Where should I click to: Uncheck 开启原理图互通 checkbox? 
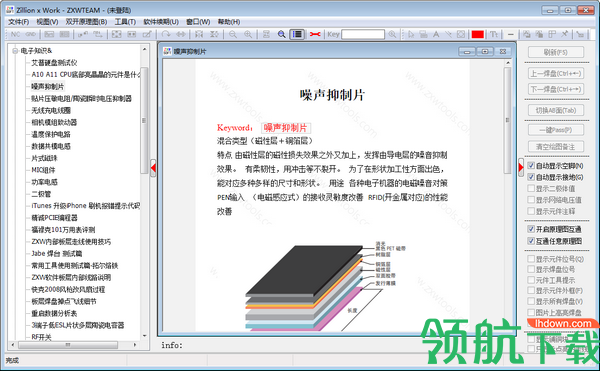531,229
